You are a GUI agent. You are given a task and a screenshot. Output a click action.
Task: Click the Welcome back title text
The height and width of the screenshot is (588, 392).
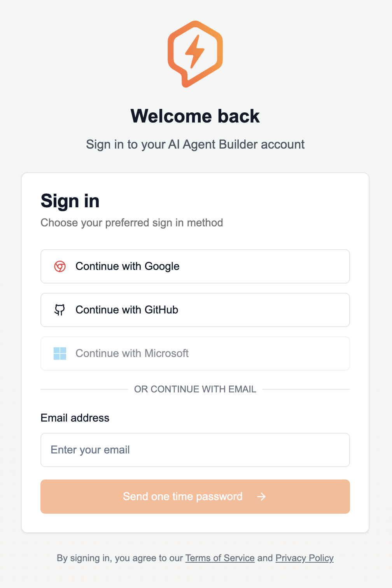coord(196,116)
